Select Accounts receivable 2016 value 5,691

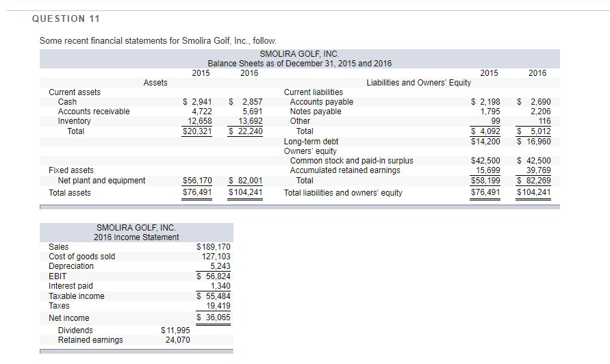coord(253,112)
